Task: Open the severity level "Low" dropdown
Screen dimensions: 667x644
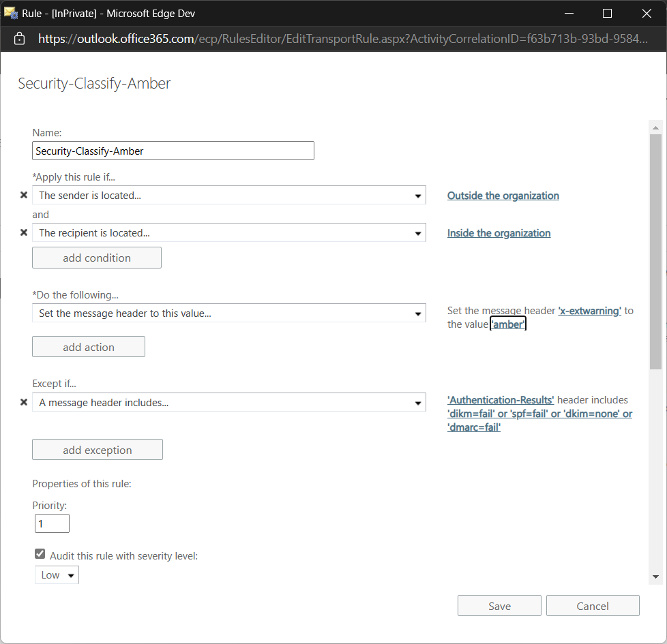Action: tap(57, 574)
